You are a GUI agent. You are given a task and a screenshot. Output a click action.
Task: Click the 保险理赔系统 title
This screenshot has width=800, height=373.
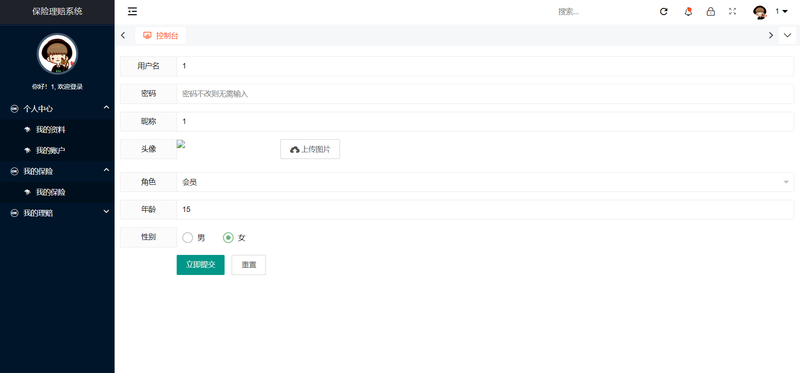57,11
